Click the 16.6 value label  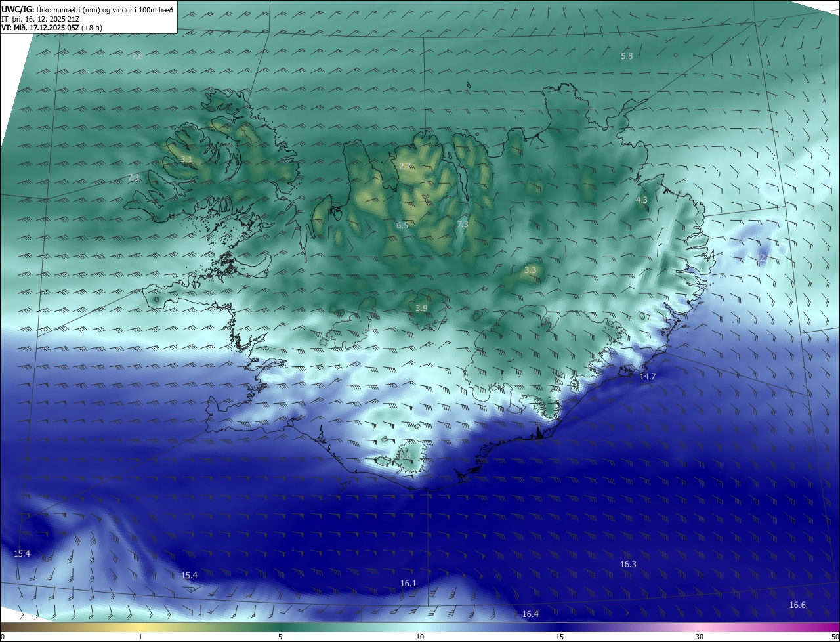tap(797, 605)
